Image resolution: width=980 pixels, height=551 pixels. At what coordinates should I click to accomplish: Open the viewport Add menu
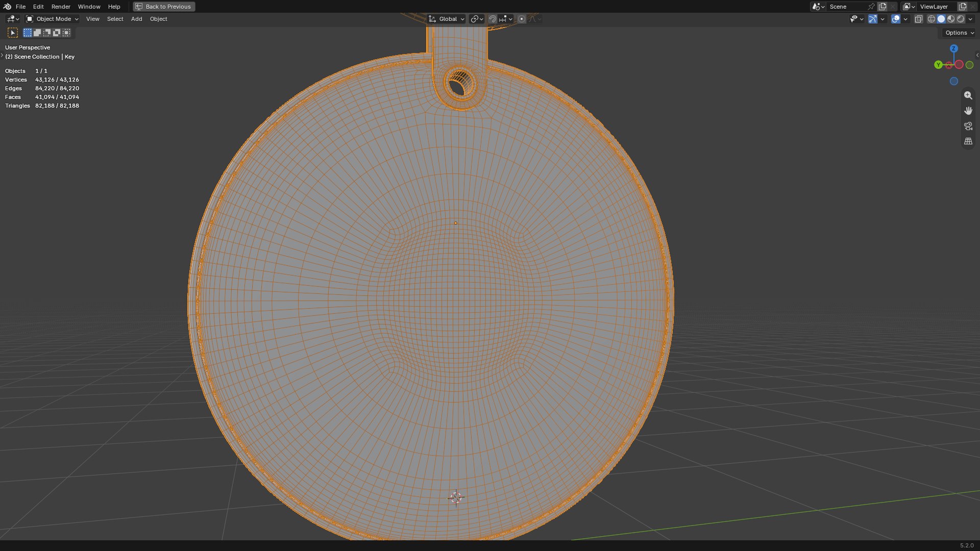pos(136,19)
